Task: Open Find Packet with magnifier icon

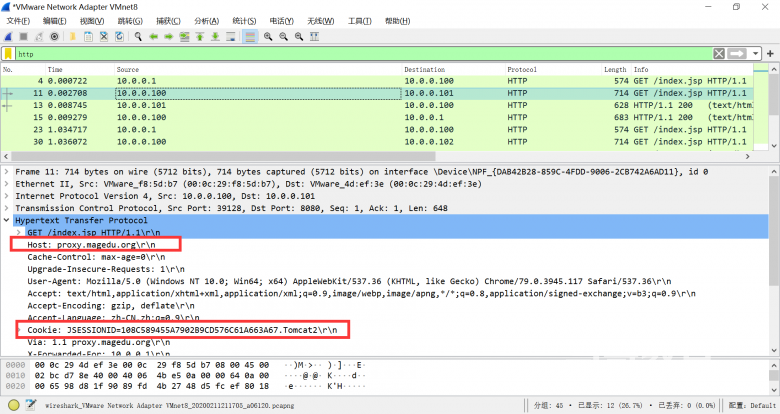Action: 138,36
